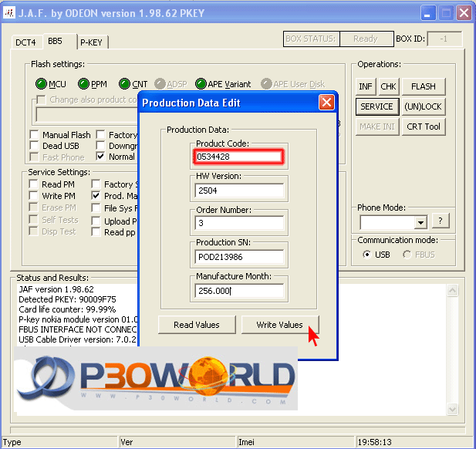The height and width of the screenshot is (449, 476).
Task: Click the CHK operation button
Action: click(388, 86)
